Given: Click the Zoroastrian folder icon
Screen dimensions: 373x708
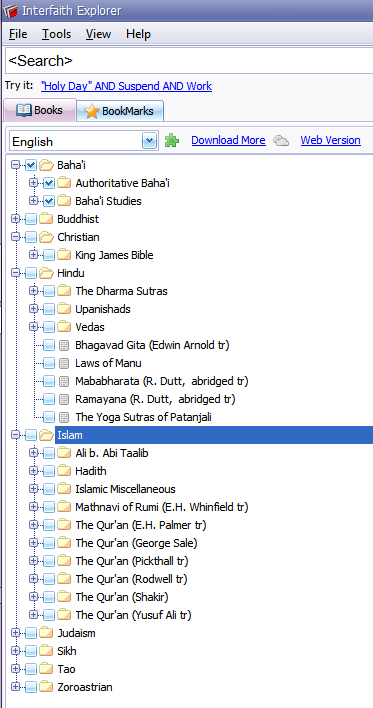Looking at the screenshot, I should (x=46, y=687).
